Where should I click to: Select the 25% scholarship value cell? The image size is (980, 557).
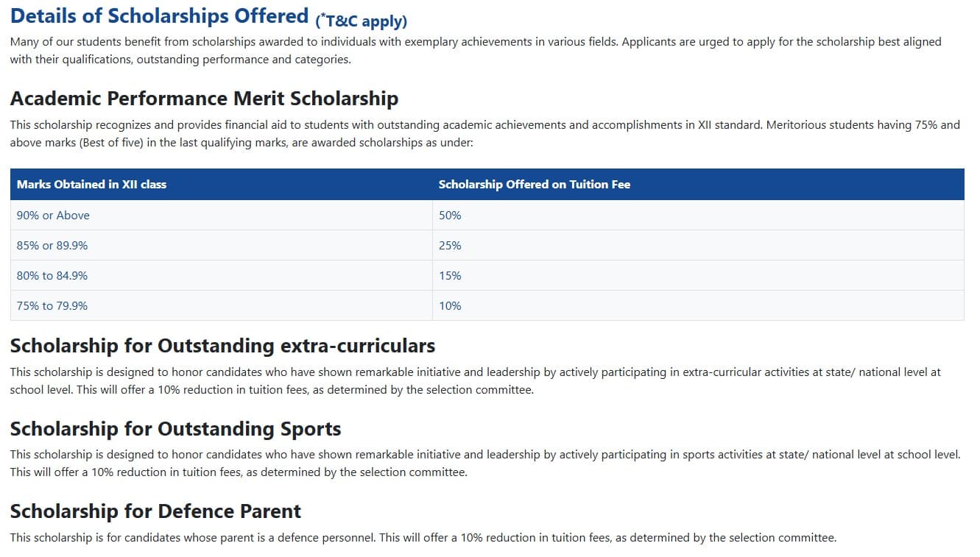coord(450,246)
